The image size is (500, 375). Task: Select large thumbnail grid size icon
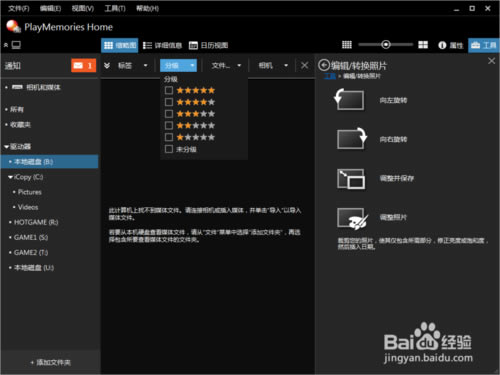[423, 45]
